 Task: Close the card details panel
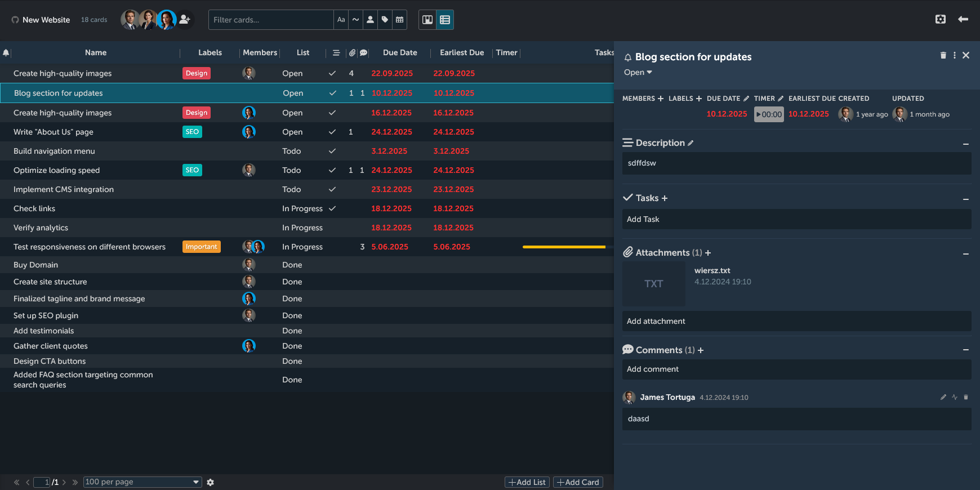coord(966,55)
